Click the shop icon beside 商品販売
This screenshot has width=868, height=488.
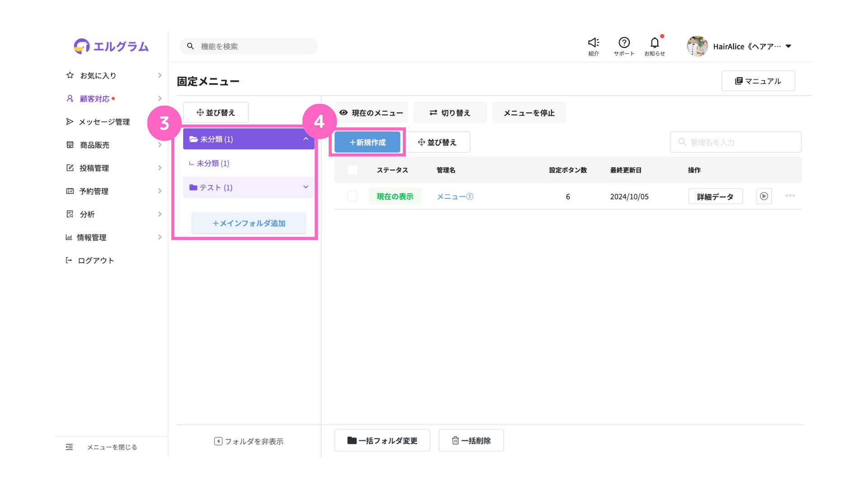click(70, 145)
